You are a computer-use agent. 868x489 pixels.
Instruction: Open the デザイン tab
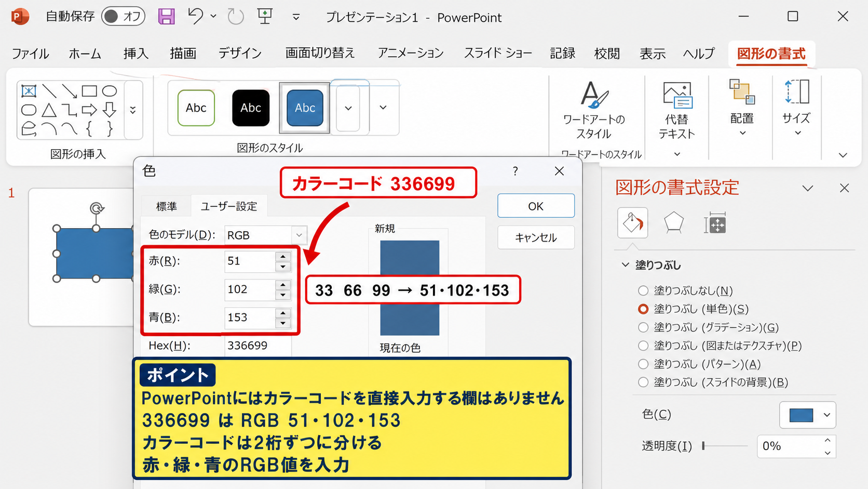coord(240,54)
